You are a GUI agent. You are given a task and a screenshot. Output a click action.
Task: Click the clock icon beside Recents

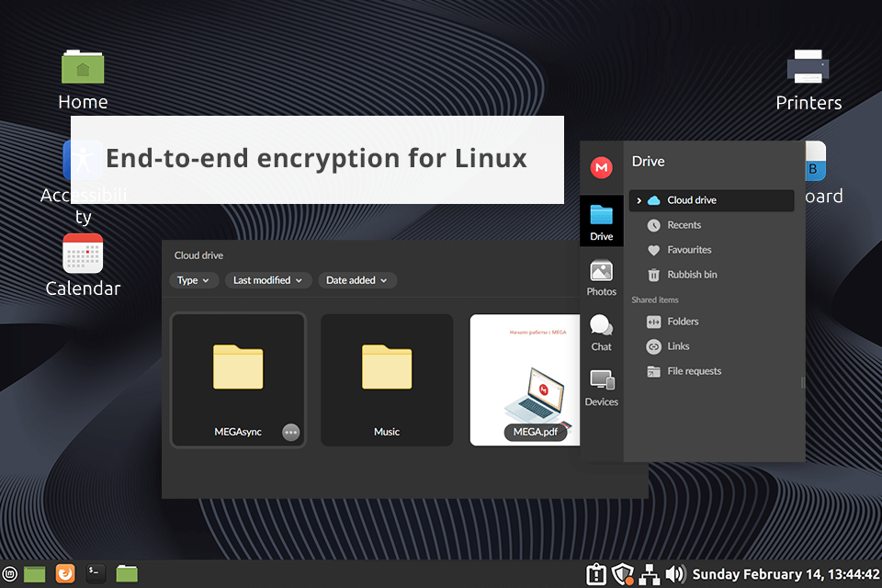pyautogui.click(x=653, y=226)
